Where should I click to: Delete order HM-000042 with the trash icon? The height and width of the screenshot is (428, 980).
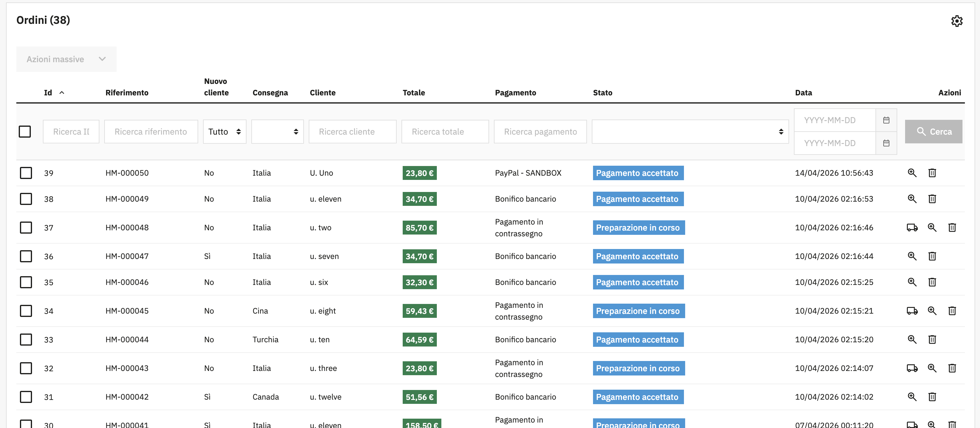(x=932, y=396)
